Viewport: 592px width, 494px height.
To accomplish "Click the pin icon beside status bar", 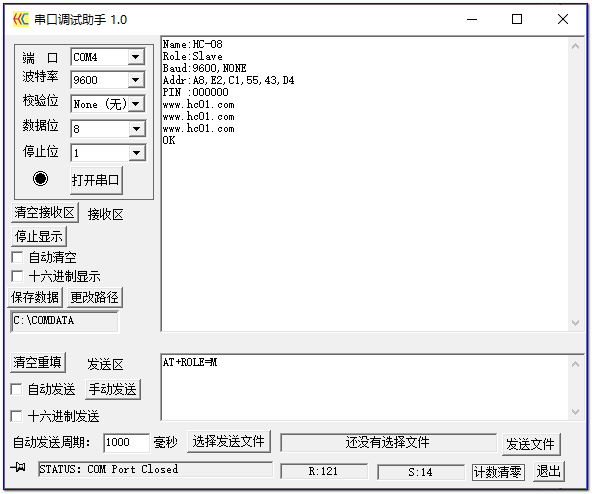I will [x=18, y=468].
